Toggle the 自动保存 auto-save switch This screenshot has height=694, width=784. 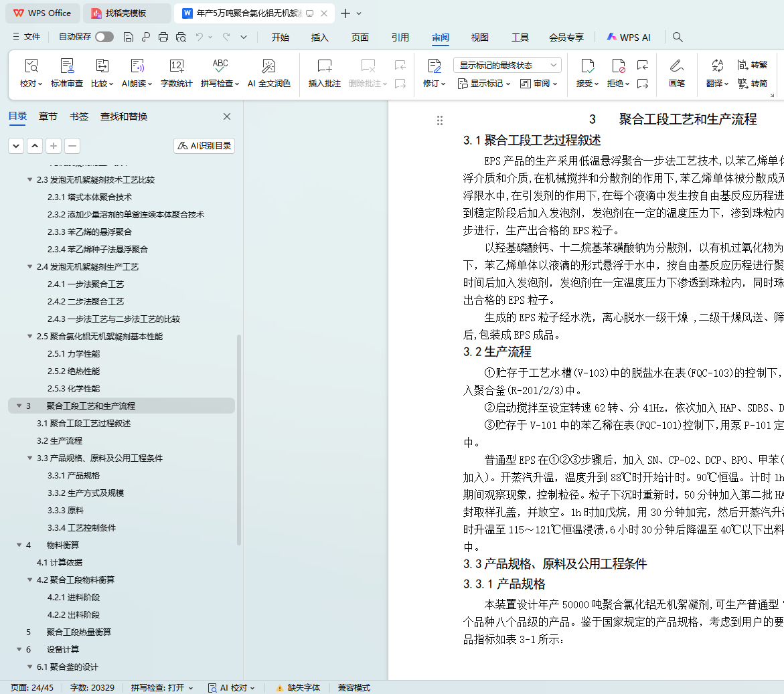point(104,37)
